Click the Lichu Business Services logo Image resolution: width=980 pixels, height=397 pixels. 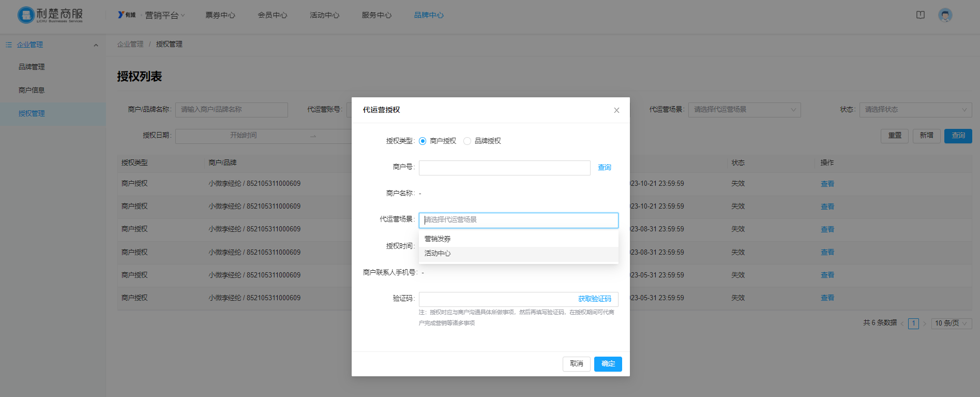tap(50, 14)
